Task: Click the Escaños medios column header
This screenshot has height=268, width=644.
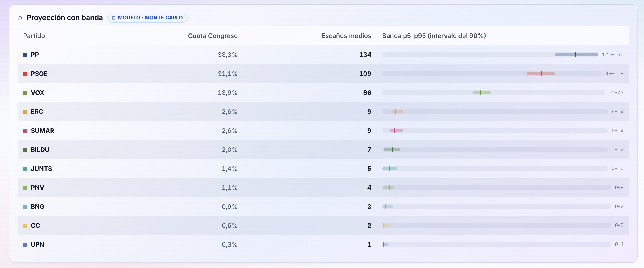Action: click(346, 36)
